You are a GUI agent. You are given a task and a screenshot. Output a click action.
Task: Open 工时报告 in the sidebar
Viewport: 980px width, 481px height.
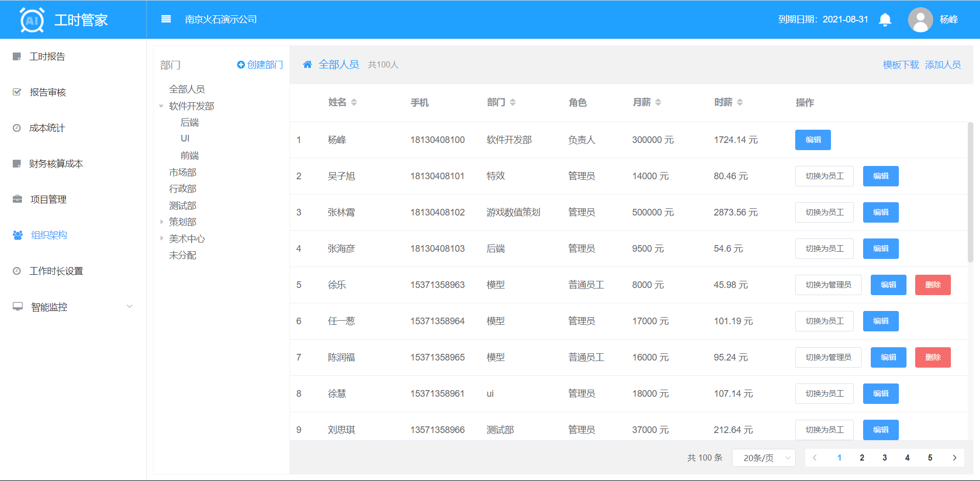point(47,57)
